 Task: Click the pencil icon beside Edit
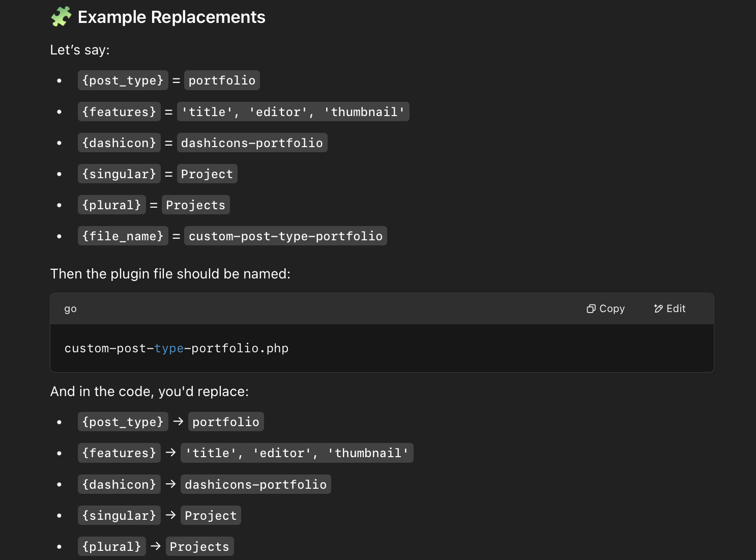coord(658,309)
